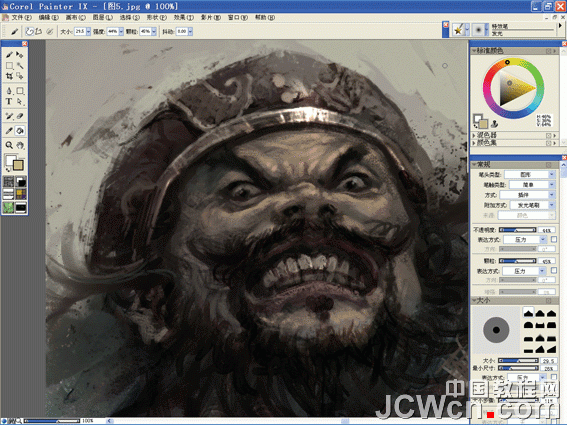Open the 笔触类型 stroke type dropdown
The height and width of the screenshot is (425, 567).
coord(532,184)
